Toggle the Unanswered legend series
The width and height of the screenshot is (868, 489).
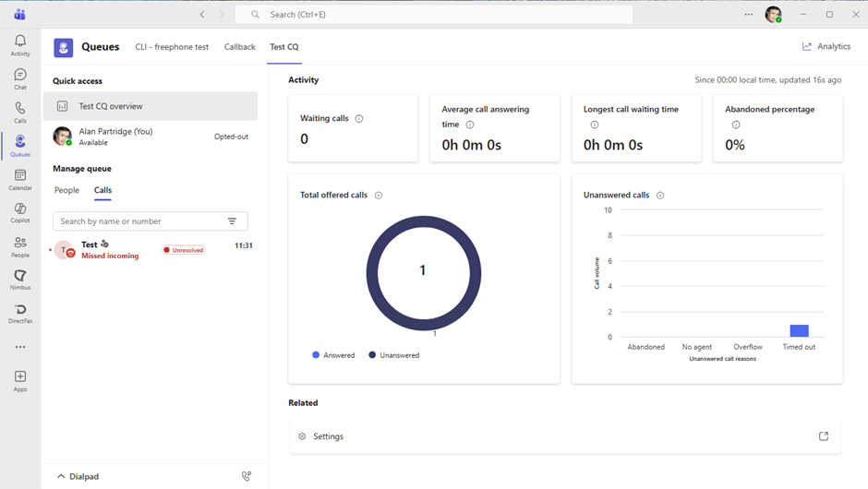coord(393,355)
